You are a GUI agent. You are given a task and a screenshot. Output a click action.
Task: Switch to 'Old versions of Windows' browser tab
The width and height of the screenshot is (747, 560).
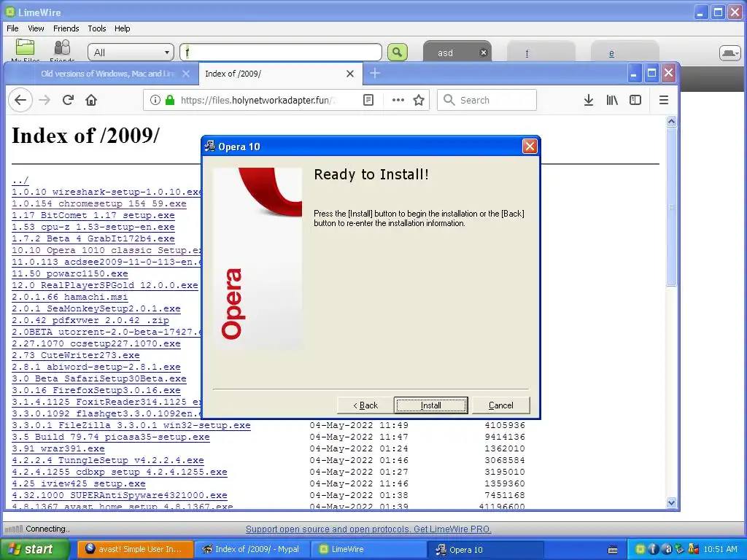coord(108,74)
